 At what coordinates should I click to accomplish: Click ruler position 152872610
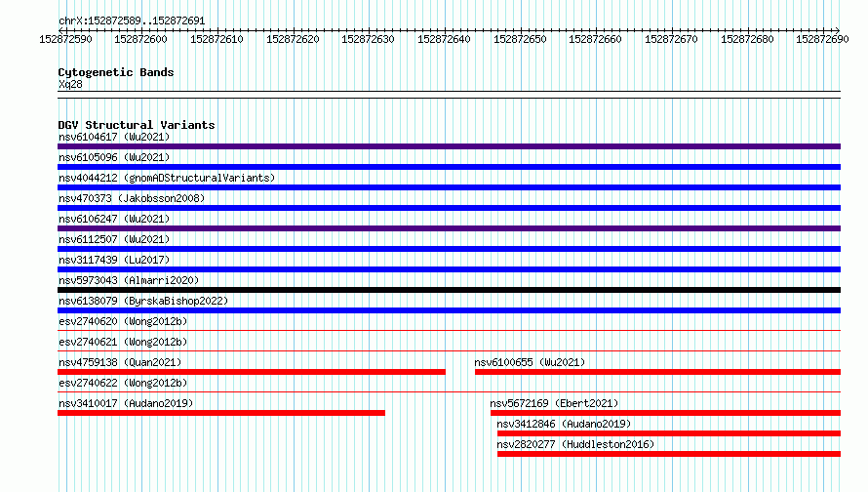(217, 39)
